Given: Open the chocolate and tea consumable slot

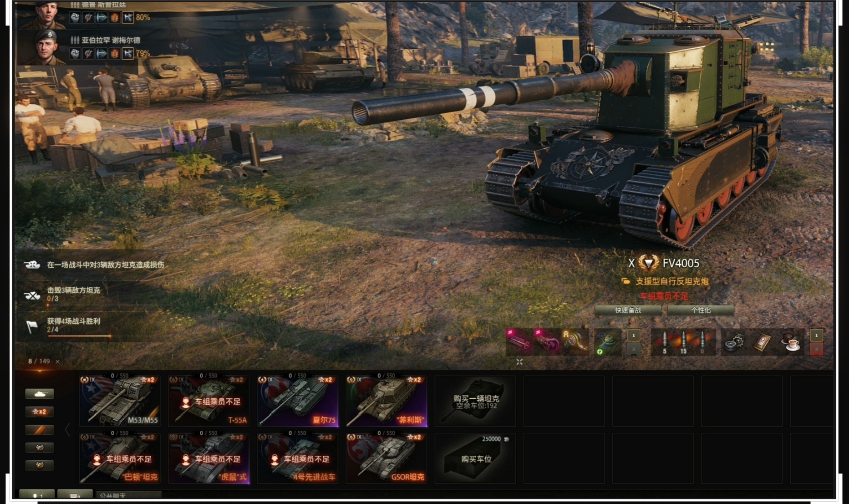Looking at the screenshot, I should pyautogui.click(x=791, y=342).
